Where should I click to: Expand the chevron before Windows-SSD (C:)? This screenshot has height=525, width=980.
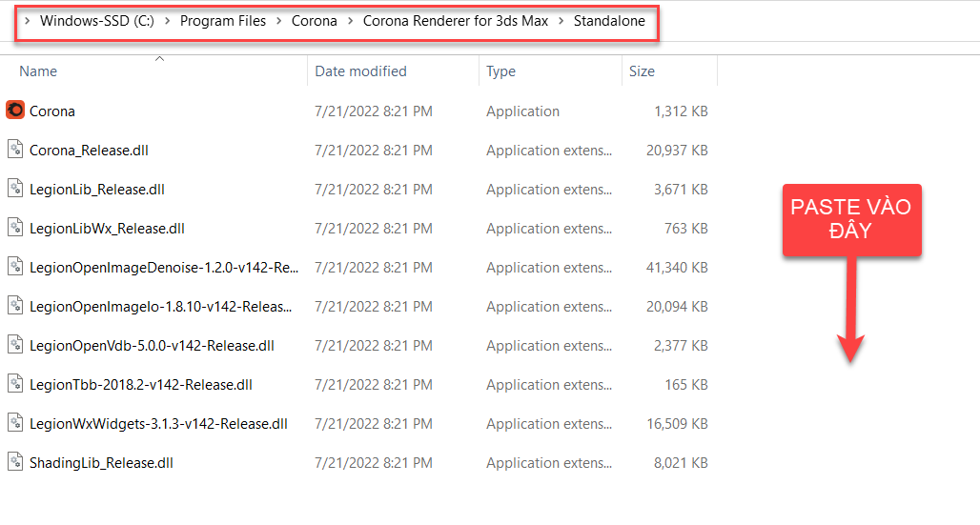click(27, 21)
